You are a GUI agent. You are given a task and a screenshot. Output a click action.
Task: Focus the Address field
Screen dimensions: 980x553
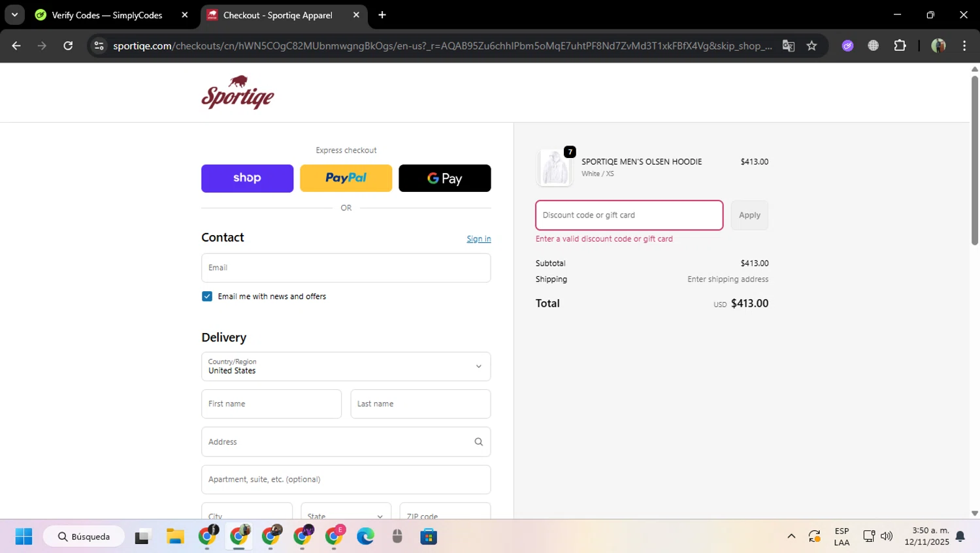346,442
